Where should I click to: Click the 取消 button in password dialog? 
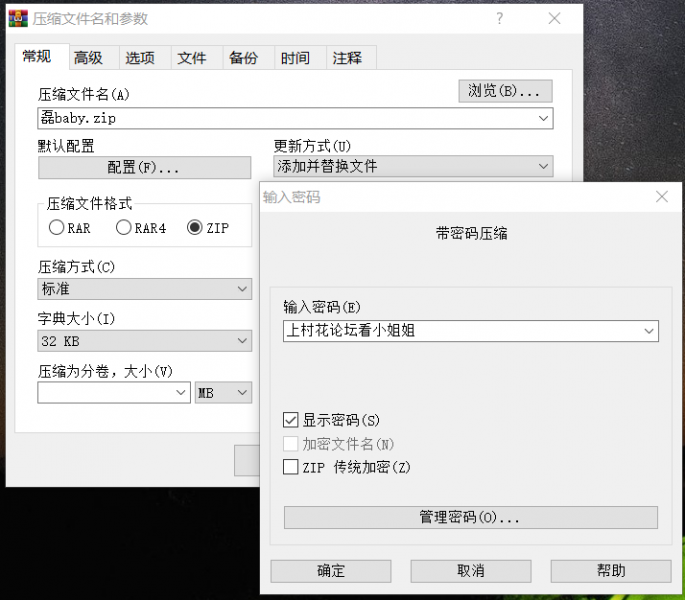pyautogui.click(x=471, y=571)
